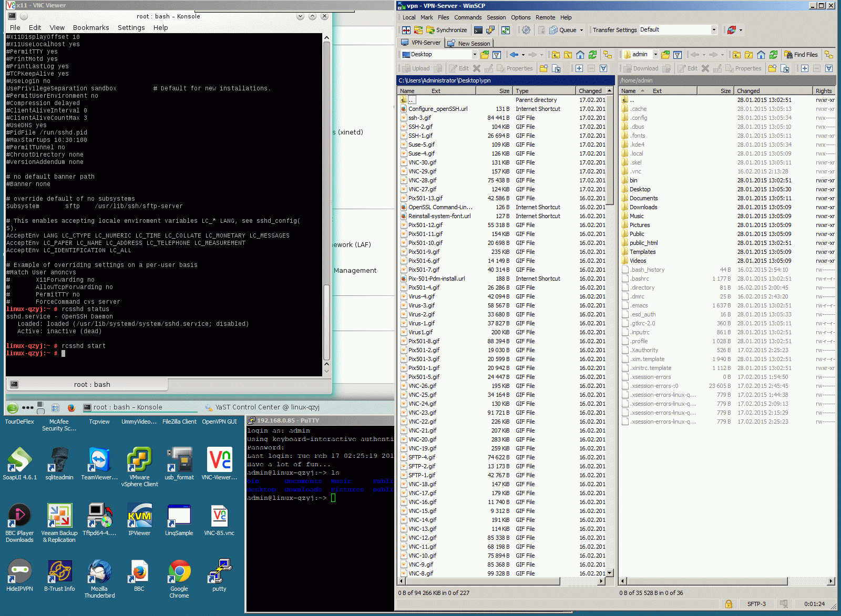Viewport: 841px width, 616px height.
Task: Click the local Home directory icon
Action: (x=580, y=55)
